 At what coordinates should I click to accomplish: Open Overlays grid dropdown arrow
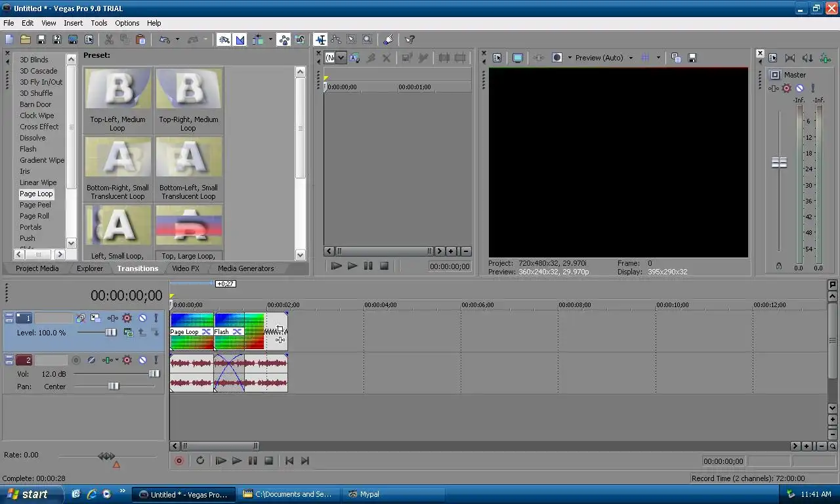(x=658, y=58)
